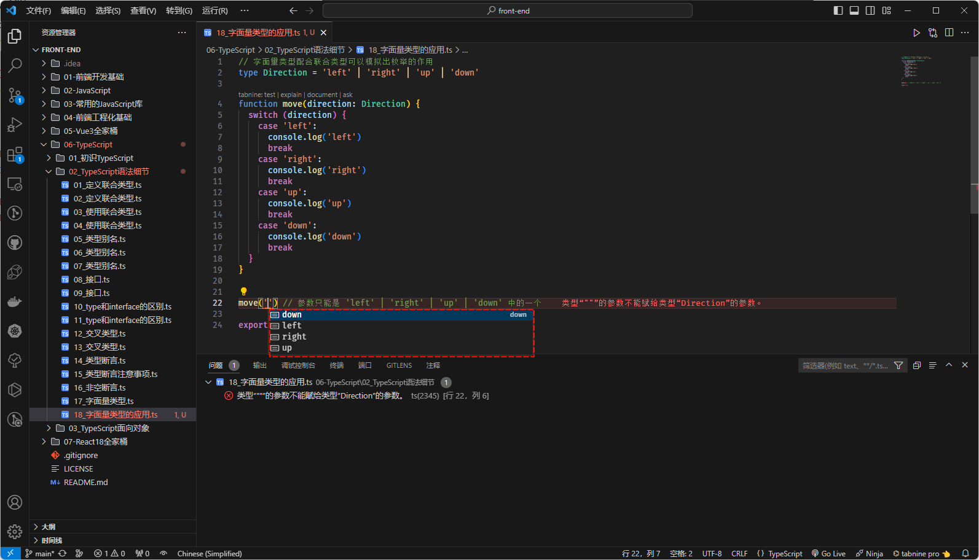Screen dimensions: 979x560
Task: Open the Extensions view
Action: click(15, 155)
